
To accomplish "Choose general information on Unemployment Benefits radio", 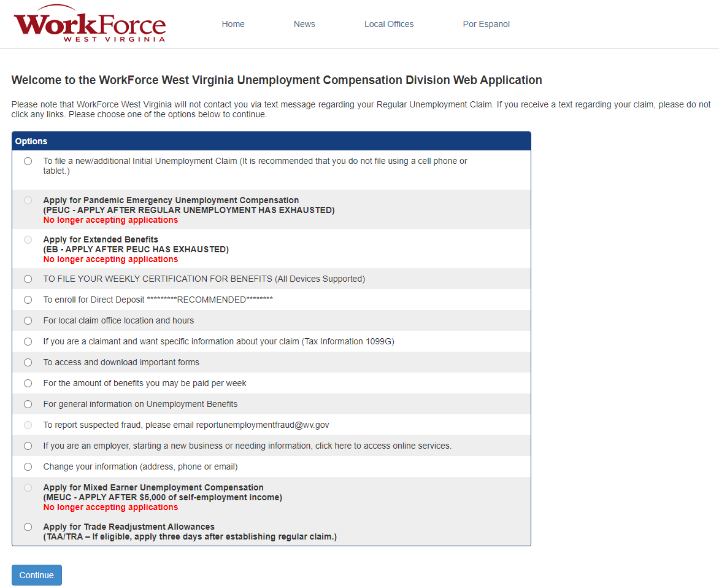I will [28, 404].
